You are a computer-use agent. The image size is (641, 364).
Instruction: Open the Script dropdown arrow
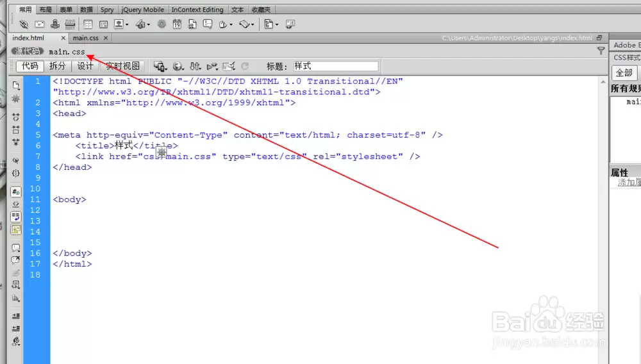[x=252, y=24]
